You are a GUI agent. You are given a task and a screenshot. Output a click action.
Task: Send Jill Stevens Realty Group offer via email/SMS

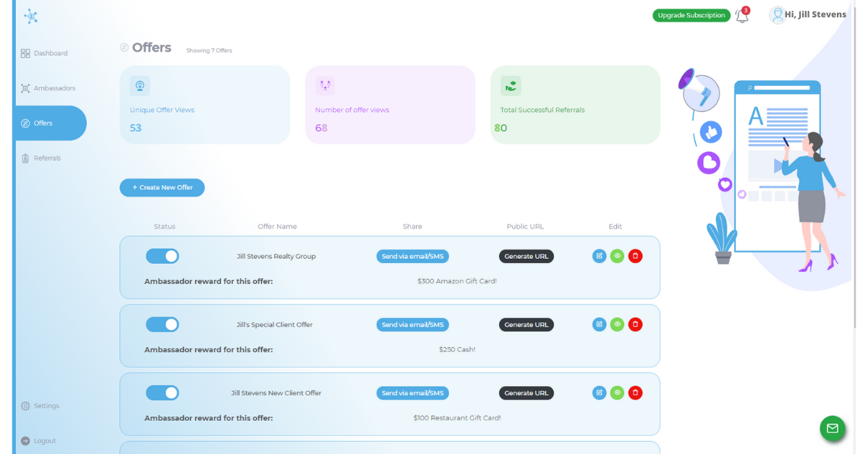click(412, 256)
